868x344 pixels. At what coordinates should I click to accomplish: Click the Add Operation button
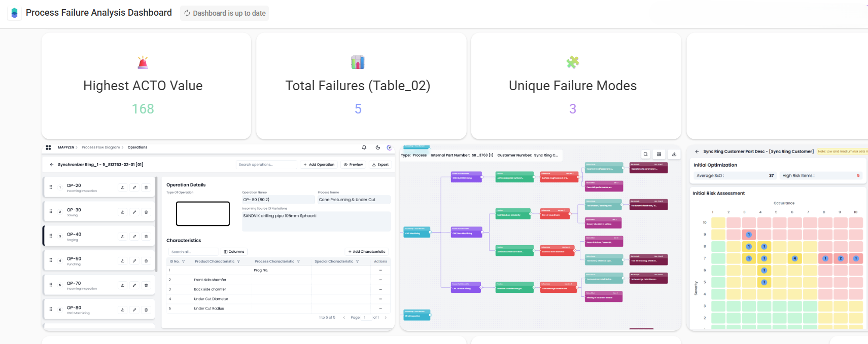(319, 165)
